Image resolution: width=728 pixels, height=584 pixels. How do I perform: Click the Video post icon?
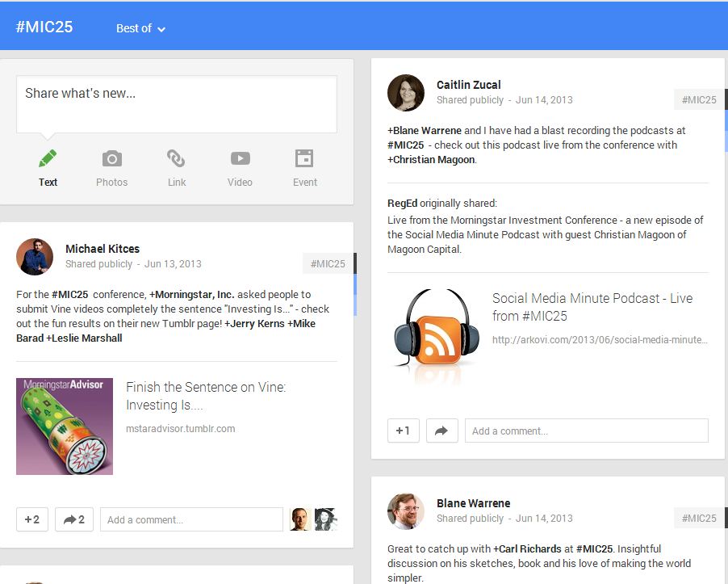point(240,158)
